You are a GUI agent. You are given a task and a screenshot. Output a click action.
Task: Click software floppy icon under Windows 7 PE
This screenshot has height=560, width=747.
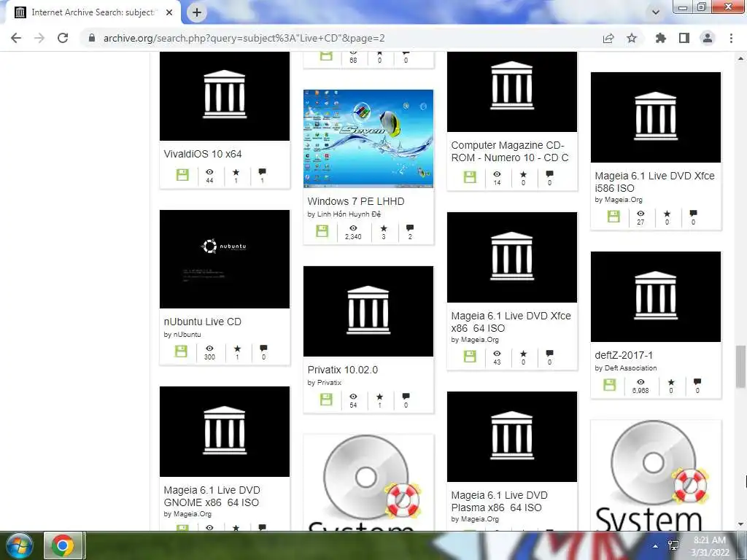322,231
